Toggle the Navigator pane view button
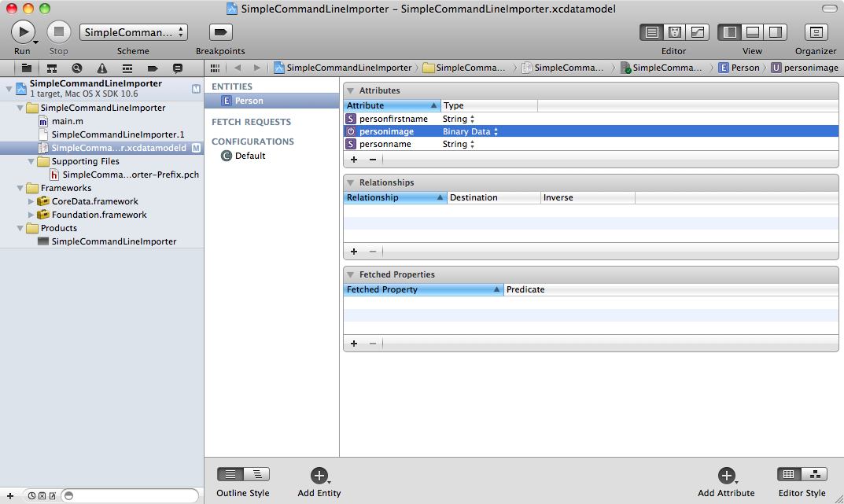The width and height of the screenshot is (844, 504). pyautogui.click(x=730, y=32)
